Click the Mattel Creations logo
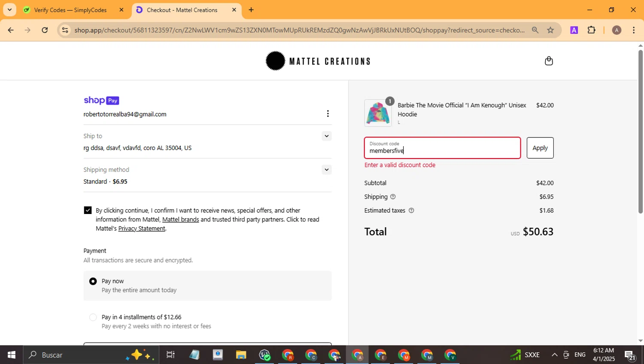 click(x=318, y=61)
